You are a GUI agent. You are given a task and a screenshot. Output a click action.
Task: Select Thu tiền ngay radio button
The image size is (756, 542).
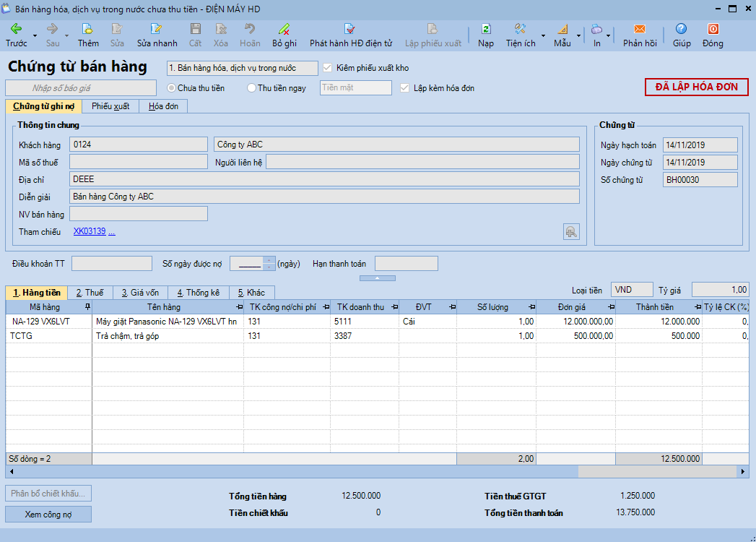[251, 88]
